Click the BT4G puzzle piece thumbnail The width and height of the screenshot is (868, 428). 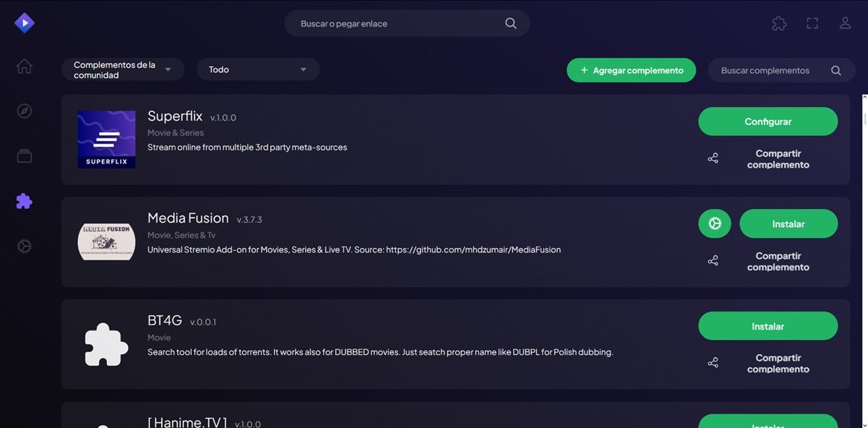point(106,344)
